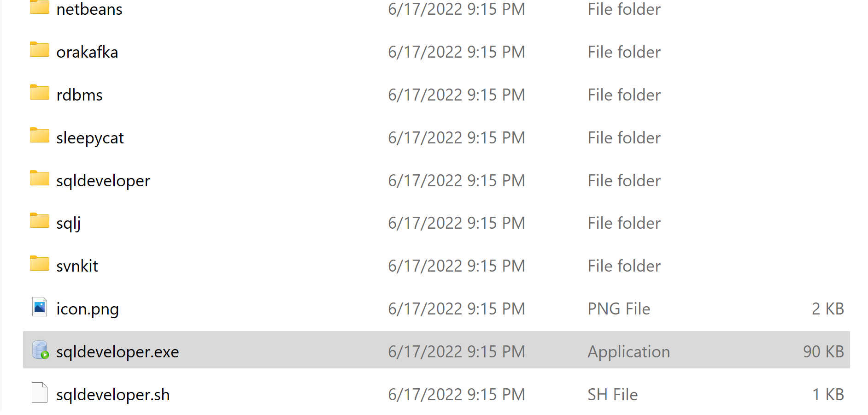Click the sleepycat folder icon
Screen dimensions: 868x415
40,135
